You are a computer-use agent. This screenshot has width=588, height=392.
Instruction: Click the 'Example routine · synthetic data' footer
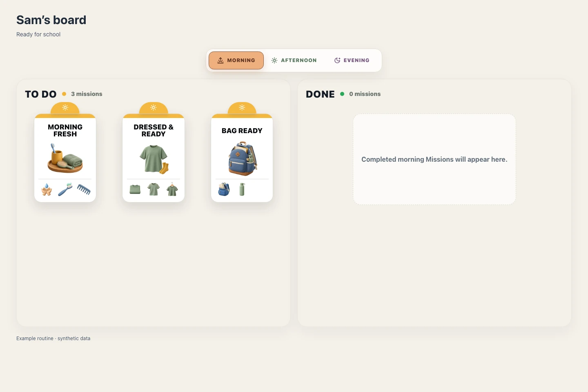pos(53,339)
